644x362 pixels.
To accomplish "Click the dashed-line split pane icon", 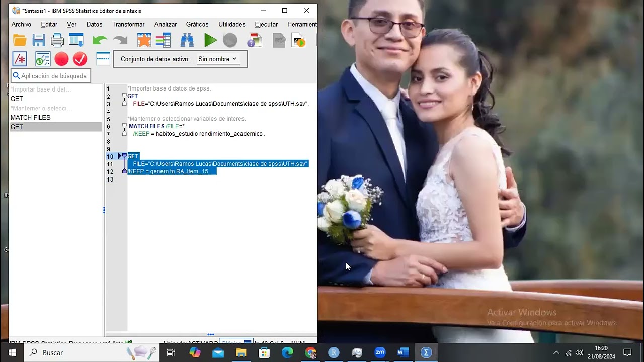I will coord(103,59).
